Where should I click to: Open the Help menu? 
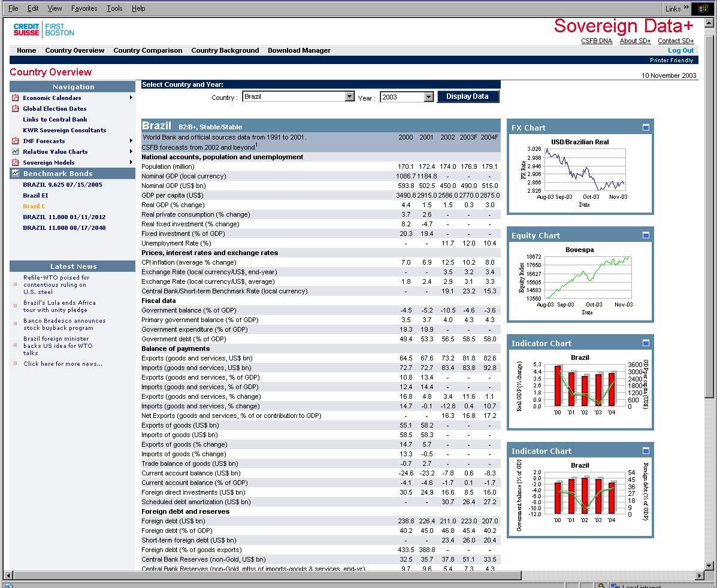tap(138, 8)
